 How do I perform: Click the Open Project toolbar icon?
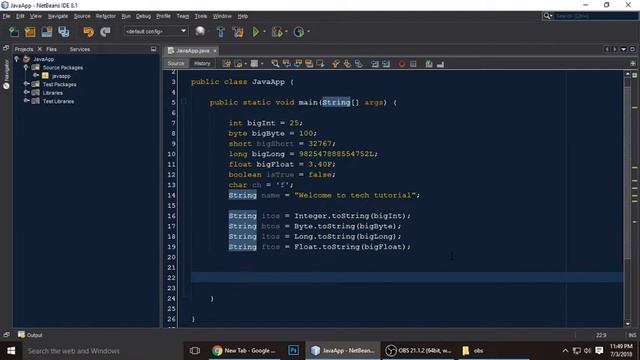click(x=47, y=32)
